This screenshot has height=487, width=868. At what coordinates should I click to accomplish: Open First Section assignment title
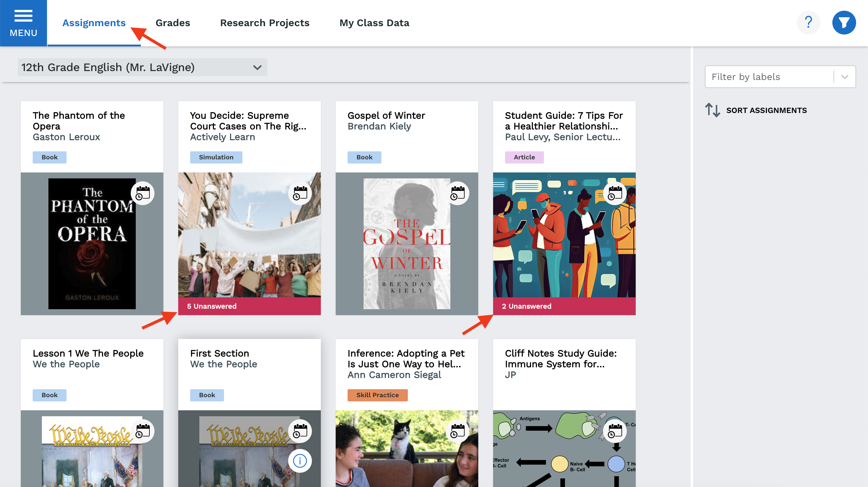[x=219, y=353]
